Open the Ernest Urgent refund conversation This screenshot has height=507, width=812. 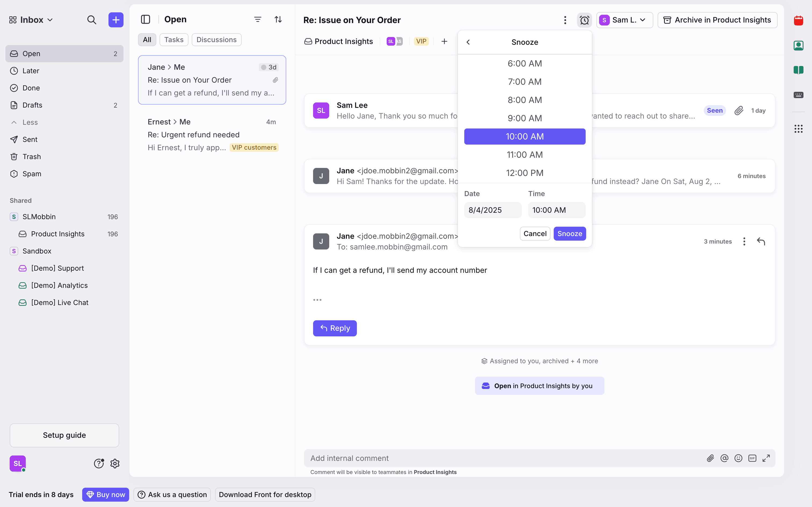pyautogui.click(x=212, y=135)
